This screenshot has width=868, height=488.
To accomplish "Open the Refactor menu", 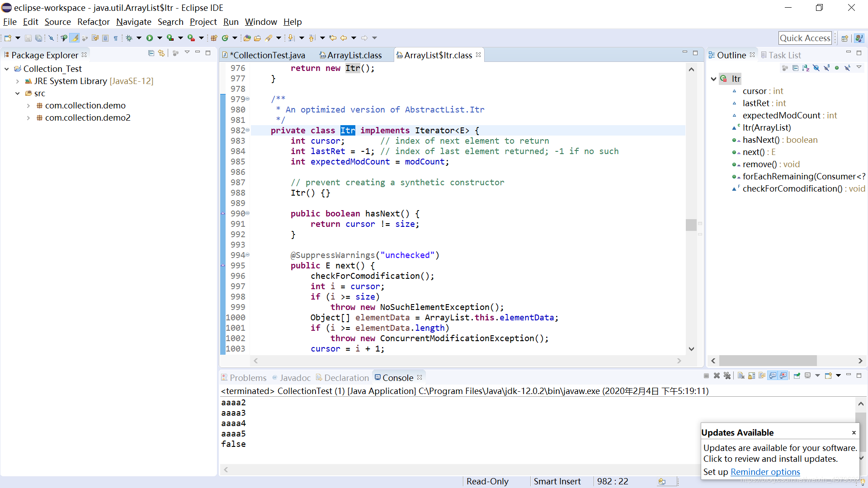I will (93, 22).
